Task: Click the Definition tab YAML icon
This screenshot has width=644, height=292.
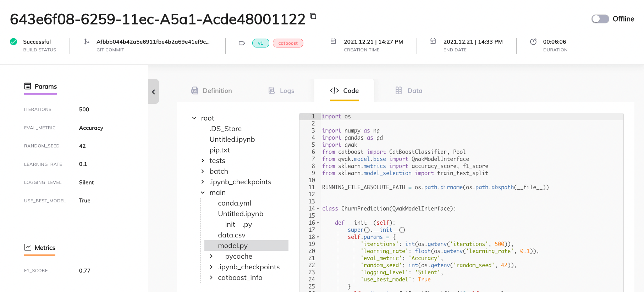Action: (195, 91)
